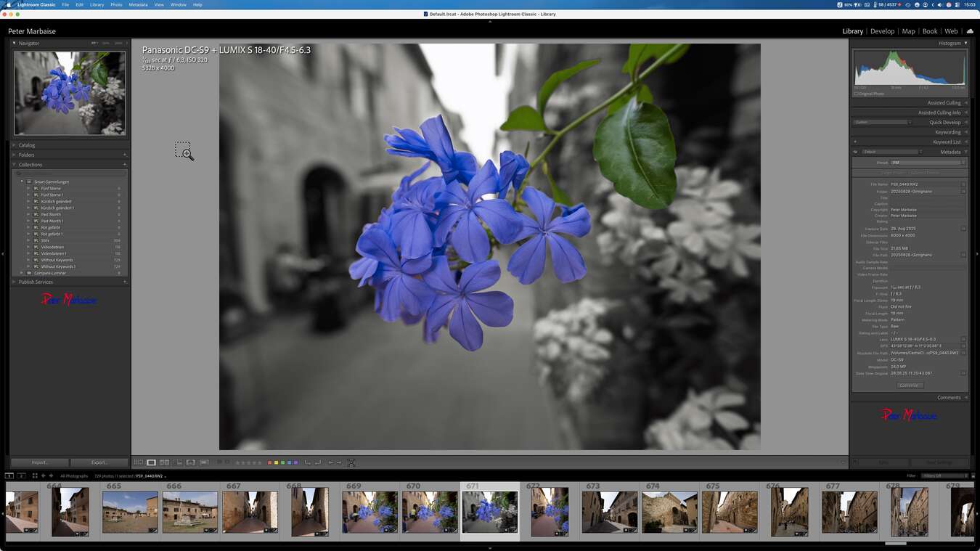Select filmstrip thumbnail number 670
Image resolution: width=980 pixels, height=551 pixels.
pos(430,513)
